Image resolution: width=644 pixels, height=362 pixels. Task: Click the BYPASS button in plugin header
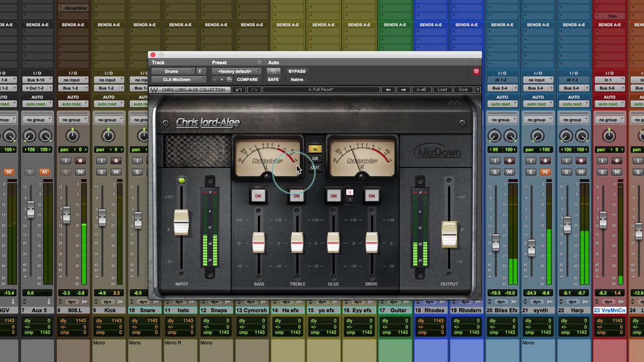point(297,71)
